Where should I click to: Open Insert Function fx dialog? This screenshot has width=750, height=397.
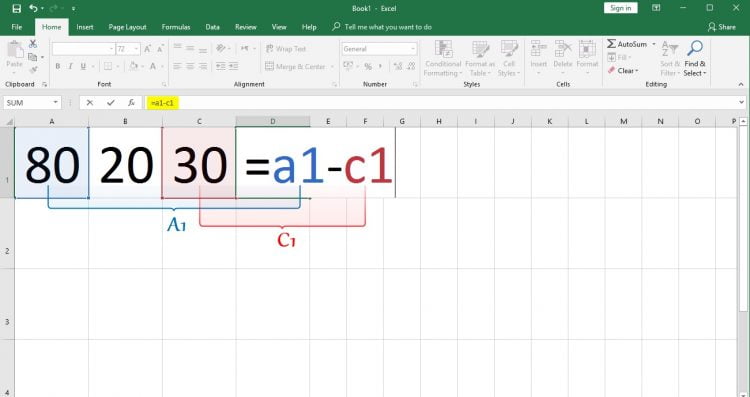coord(132,103)
